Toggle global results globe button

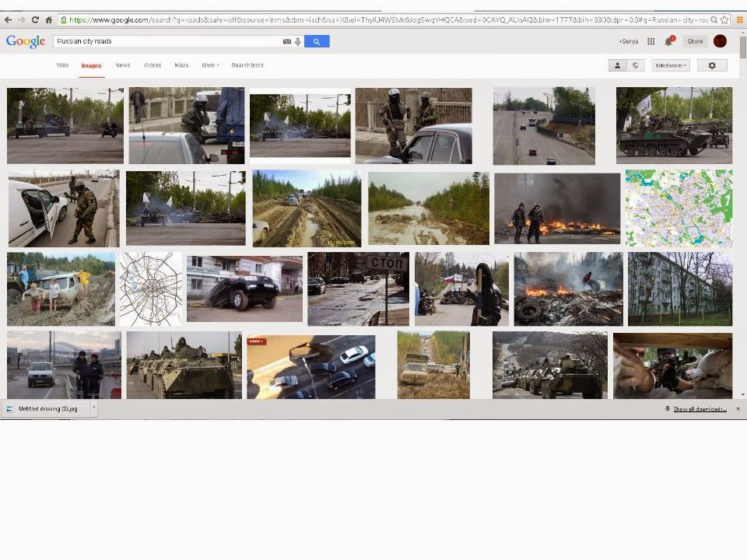pyautogui.click(x=636, y=65)
